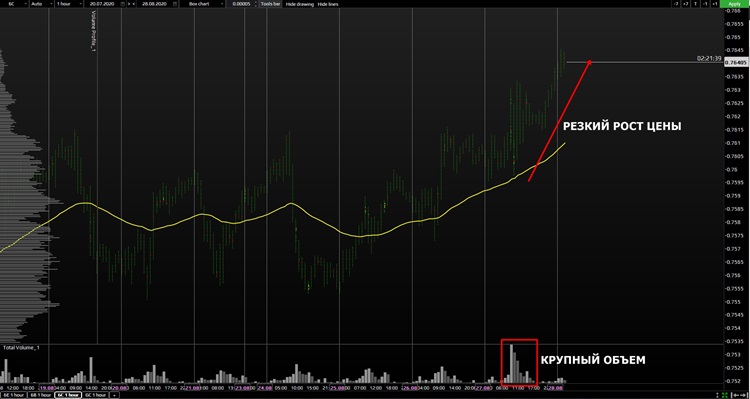
Task: Open the Auto mode dropdown
Action: 41,3
